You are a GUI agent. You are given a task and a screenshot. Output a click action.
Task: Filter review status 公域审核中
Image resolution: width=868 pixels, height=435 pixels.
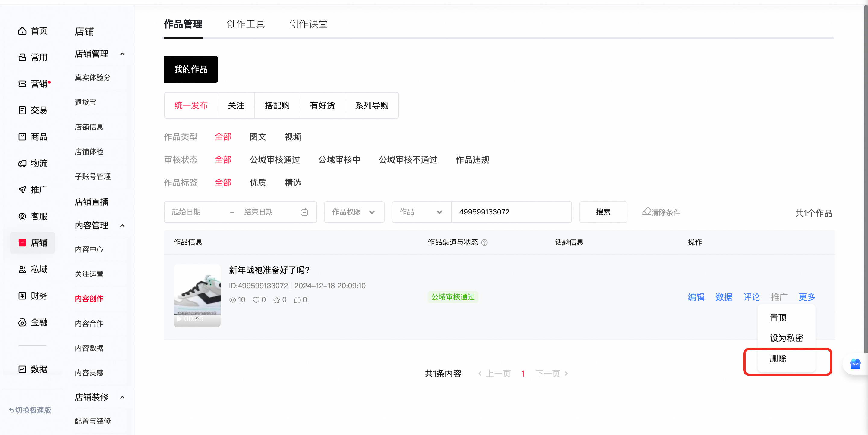pyautogui.click(x=339, y=160)
